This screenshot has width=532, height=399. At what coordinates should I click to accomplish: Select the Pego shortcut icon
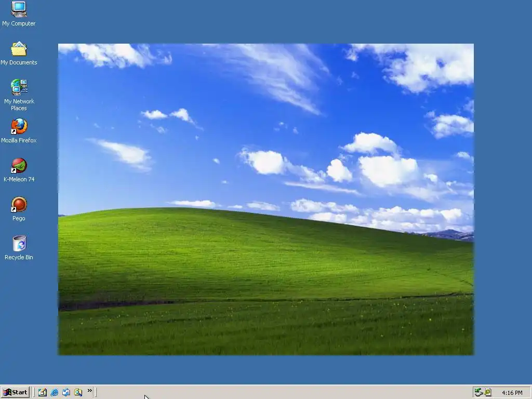[x=19, y=205]
